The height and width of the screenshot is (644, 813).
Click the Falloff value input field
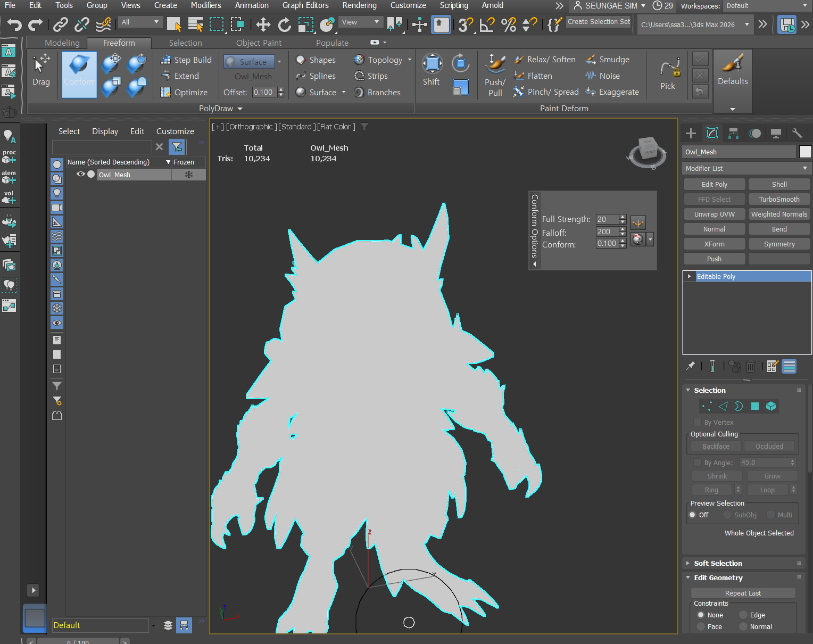607,232
